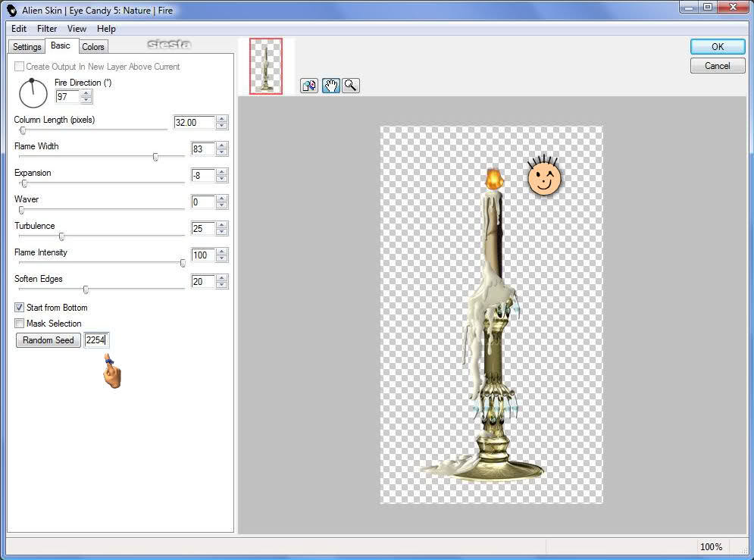Uncheck Start from Bottom
Screen dimensions: 754x560
point(19,307)
